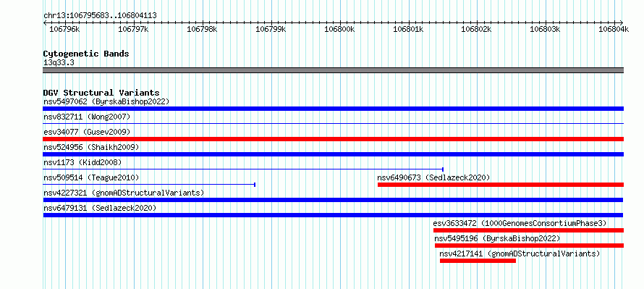644x289 pixels.
Task: Open nsv5495196 (ByrskaBishop2022) variant label
Action: pos(497,238)
